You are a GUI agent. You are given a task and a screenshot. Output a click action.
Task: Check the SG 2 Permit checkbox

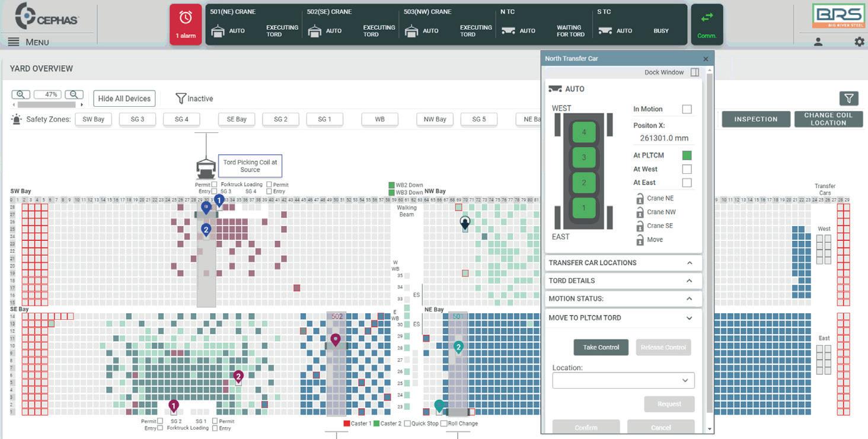click(160, 421)
